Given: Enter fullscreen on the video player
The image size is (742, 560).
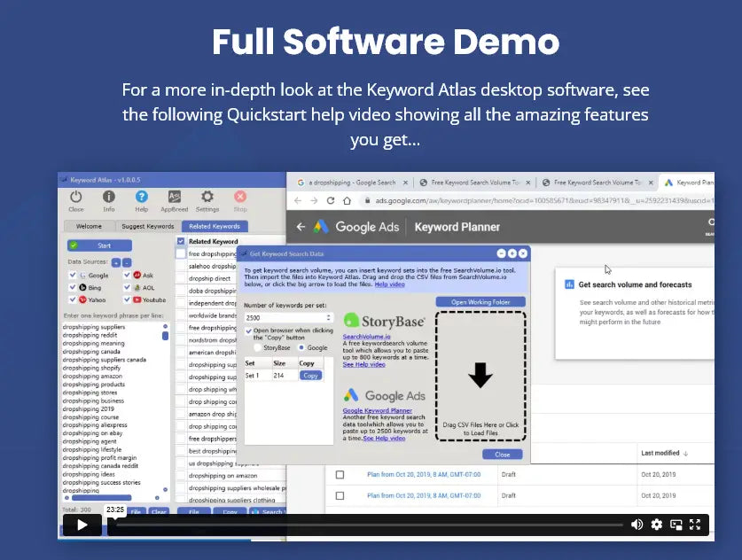Looking at the screenshot, I should [x=695, y=524].
